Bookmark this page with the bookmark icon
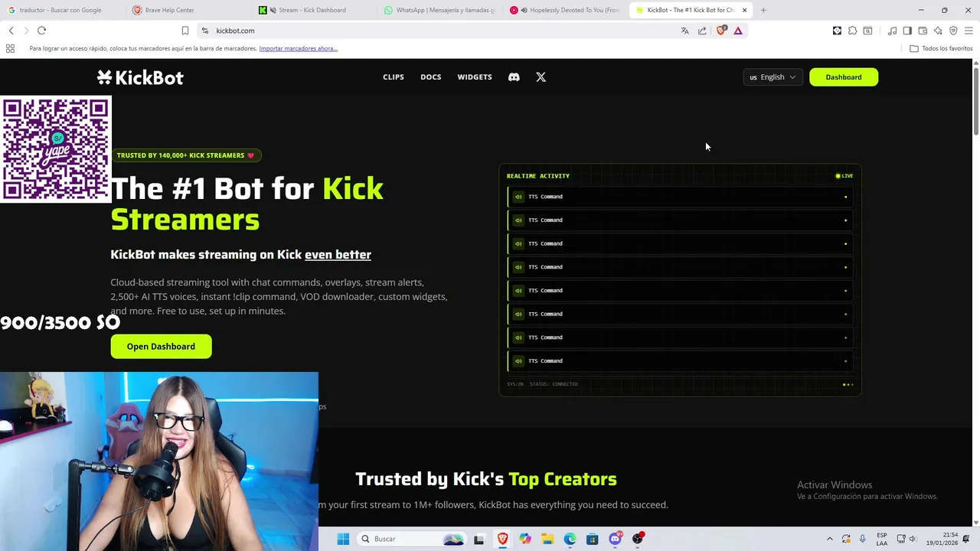This screenshot has height=551, width=980. coord(185,31)
